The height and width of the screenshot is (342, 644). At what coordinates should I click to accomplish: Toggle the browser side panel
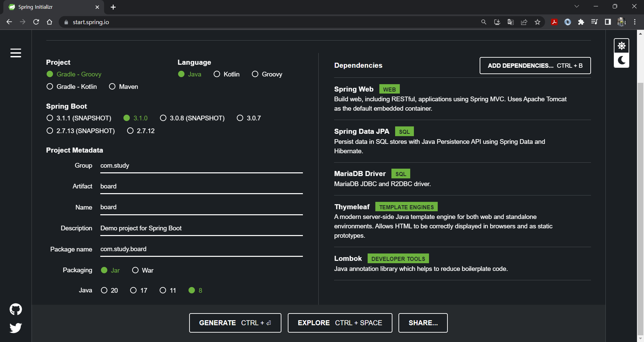click(608, 22)
